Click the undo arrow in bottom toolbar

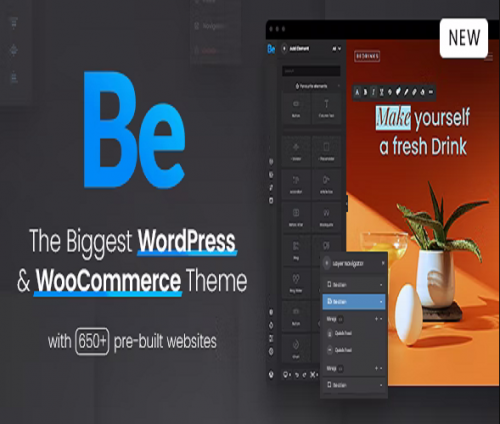pos(297,375)
